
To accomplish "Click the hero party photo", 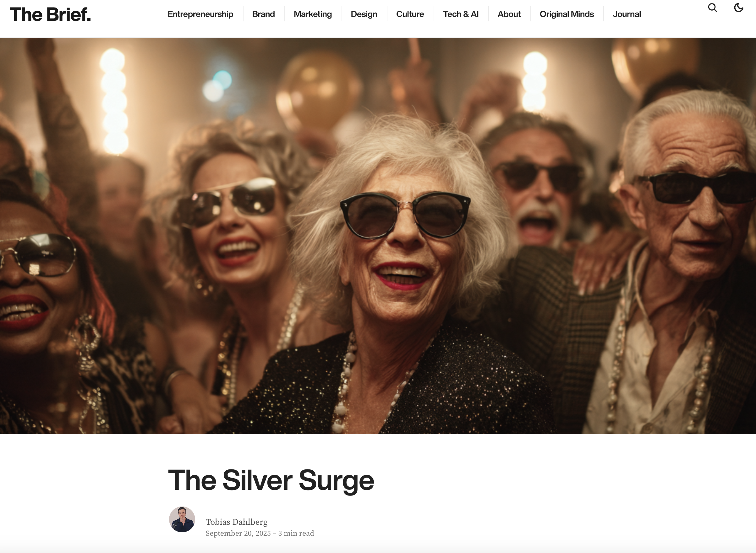I will (378, 236).
